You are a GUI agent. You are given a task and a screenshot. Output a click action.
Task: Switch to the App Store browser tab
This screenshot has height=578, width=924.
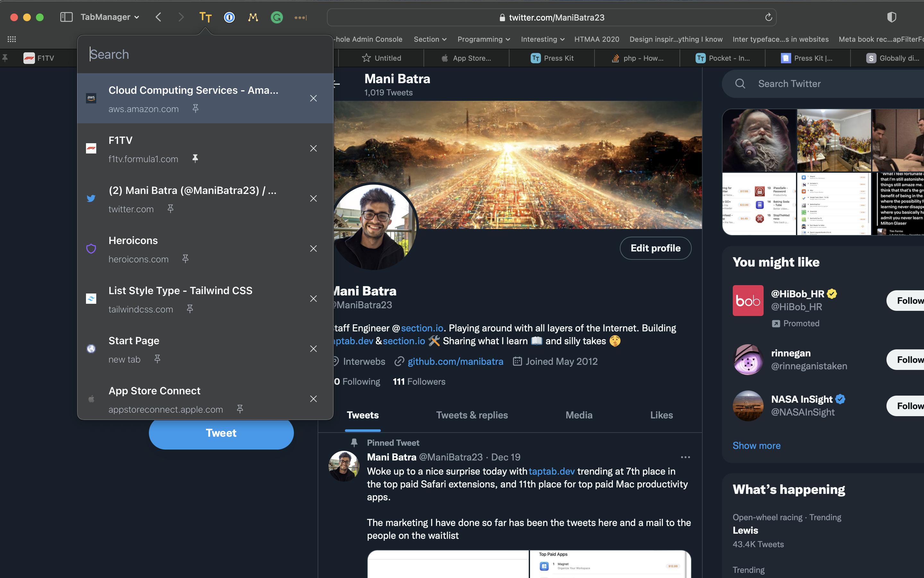pyautogui.click(x=466, y=58)
